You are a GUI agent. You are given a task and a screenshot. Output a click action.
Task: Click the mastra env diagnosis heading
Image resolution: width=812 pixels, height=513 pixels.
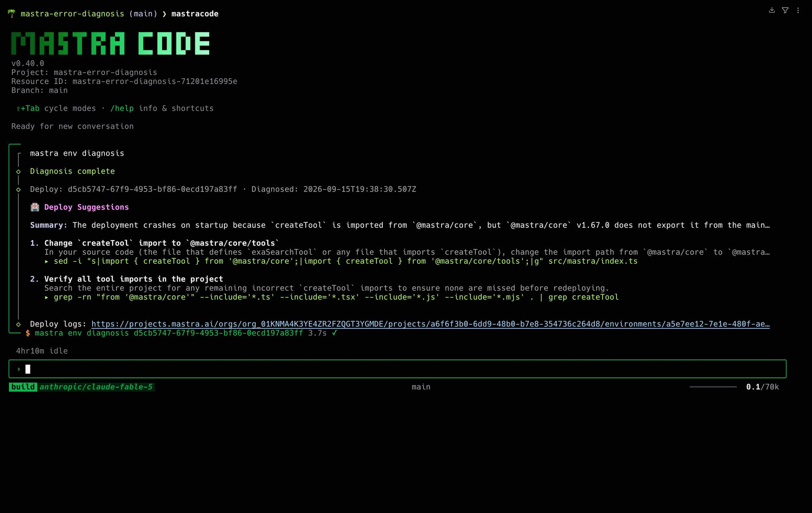click(77, 153)
